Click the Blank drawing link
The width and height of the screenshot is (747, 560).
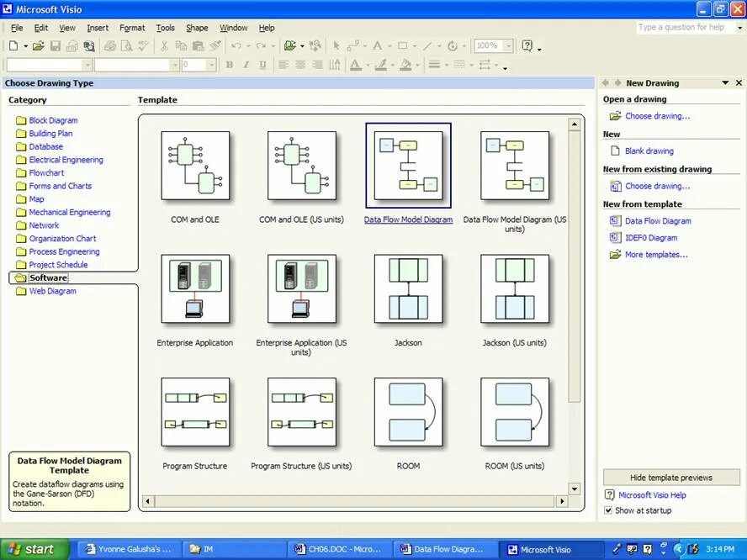649,151
